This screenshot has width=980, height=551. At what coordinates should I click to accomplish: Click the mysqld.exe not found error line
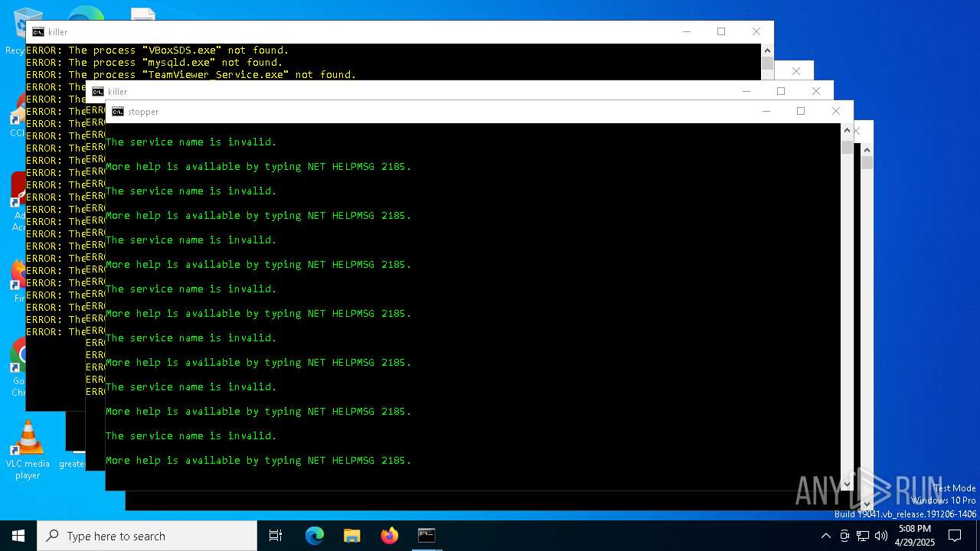[x=154, y=63]
